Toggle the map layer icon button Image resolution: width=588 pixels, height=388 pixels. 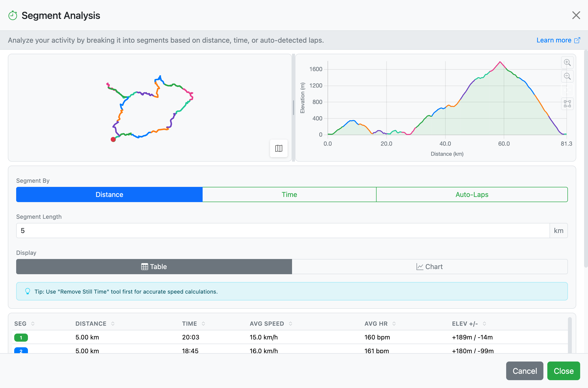279,148
